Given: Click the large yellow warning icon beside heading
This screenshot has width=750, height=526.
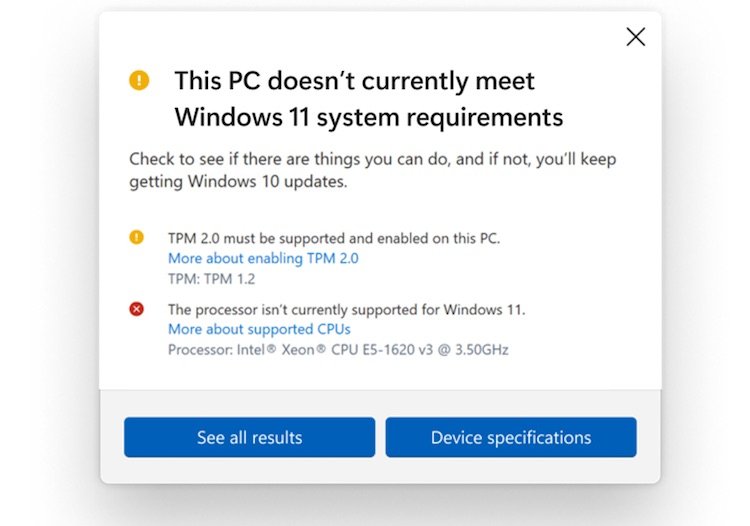Looking at the screenshot, I should 139,80.
